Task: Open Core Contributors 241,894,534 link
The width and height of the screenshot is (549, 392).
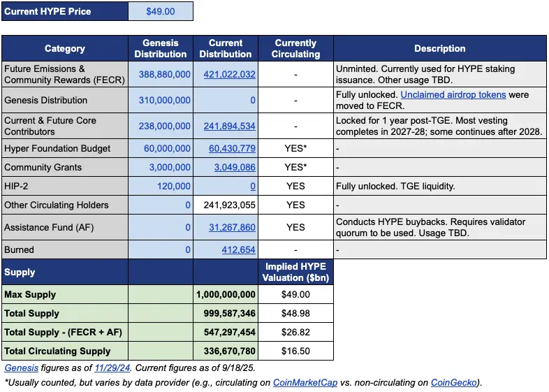Action: point(229,126)
